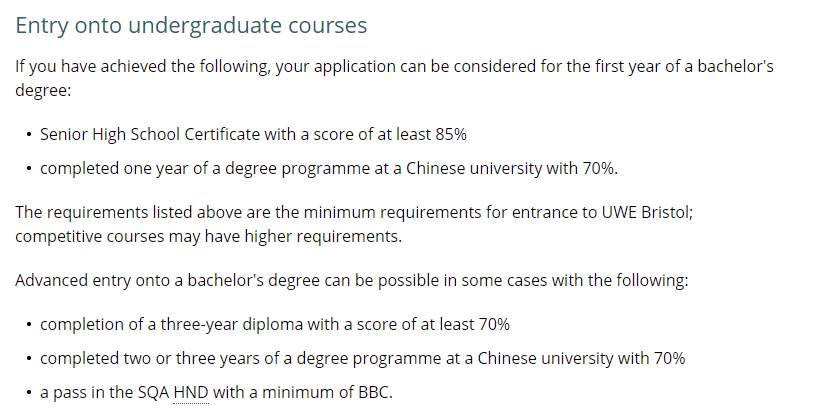The height and width of the screenshot is (414, 823).
Task: Click the '85%' score in the first bullet
Action: click(x=450, y=134)
